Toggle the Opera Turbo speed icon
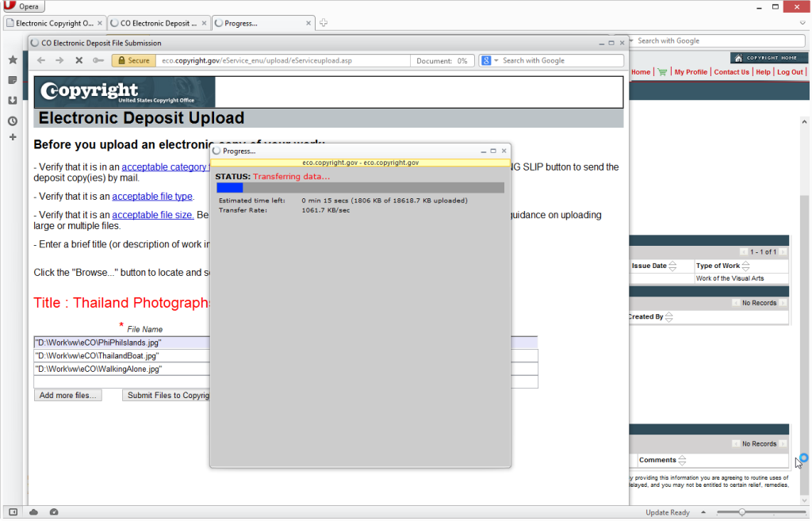The height and width of the screenshot is (521, 812). tap(54, 513)
